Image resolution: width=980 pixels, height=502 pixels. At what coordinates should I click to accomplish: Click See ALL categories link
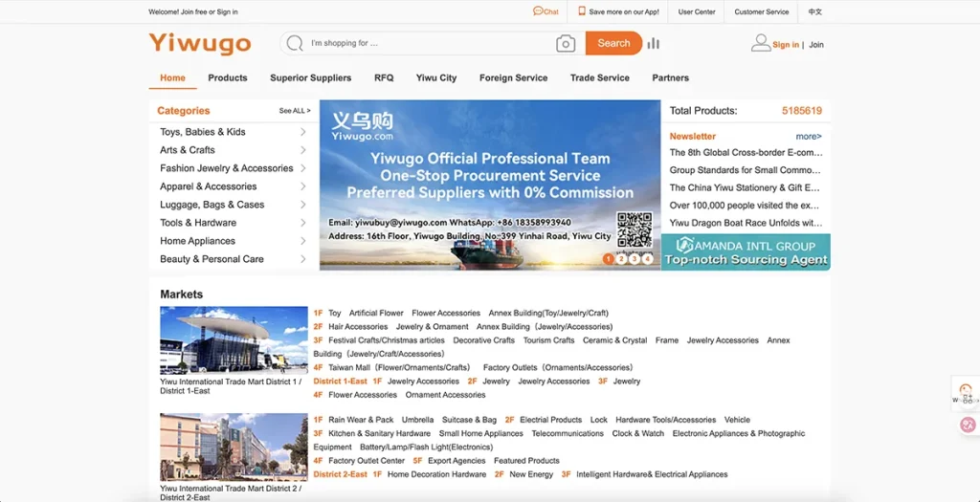295,111
